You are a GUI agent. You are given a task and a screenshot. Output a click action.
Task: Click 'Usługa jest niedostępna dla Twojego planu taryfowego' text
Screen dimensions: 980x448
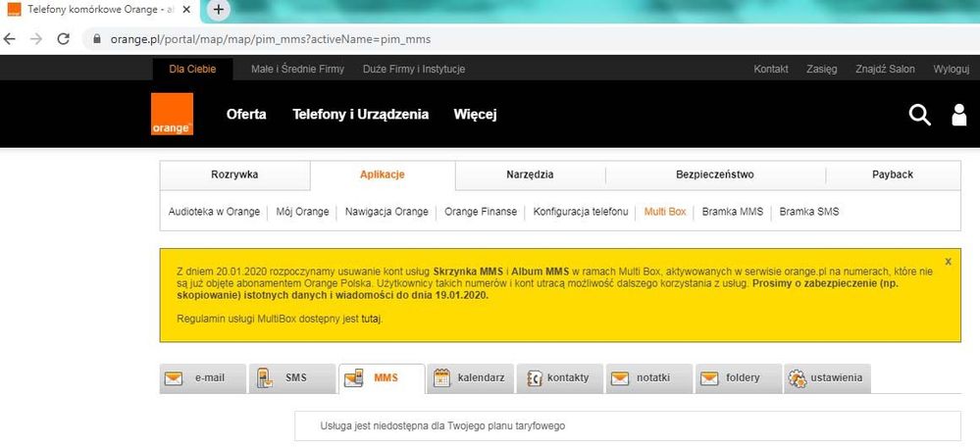click(442, 426)
